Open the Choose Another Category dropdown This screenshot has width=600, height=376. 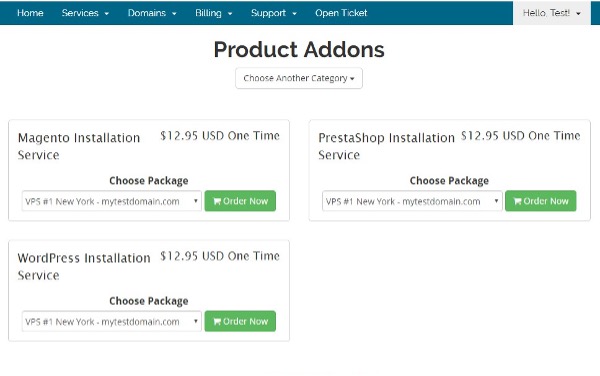coord(299,78)
